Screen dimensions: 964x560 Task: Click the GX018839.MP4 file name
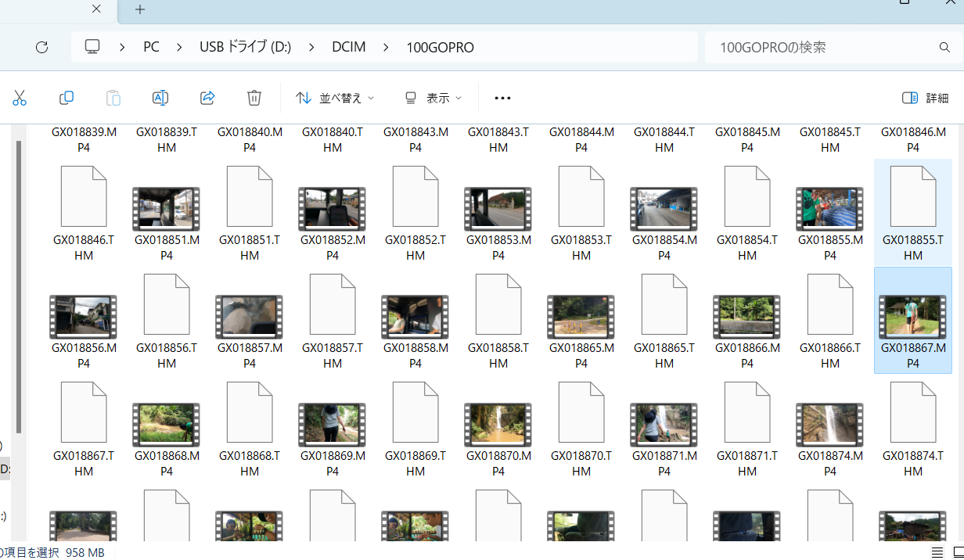pos(84,139)
